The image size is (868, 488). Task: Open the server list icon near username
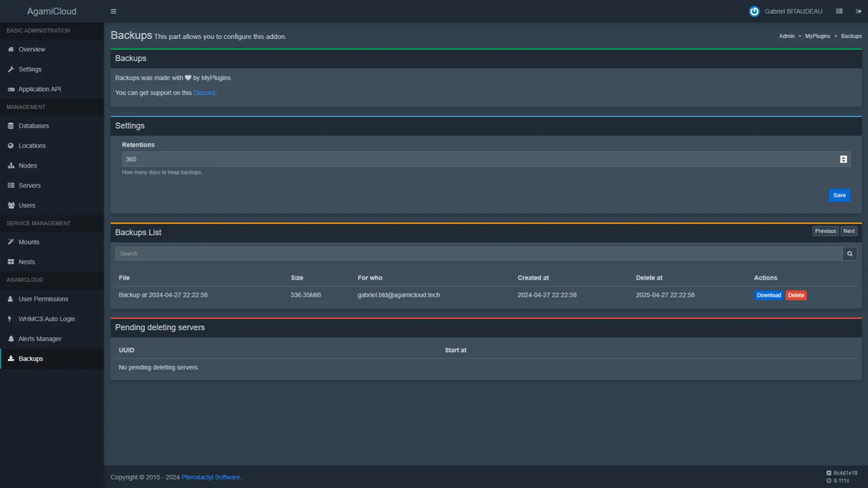839,11
